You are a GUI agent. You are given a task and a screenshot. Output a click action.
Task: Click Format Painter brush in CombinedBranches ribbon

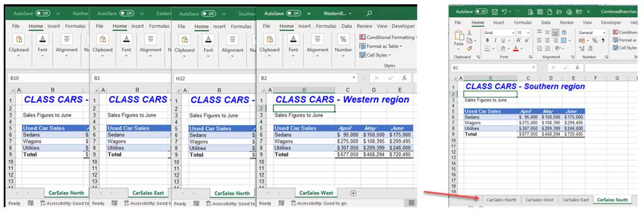pyautogui.click(x=469, y=48)
